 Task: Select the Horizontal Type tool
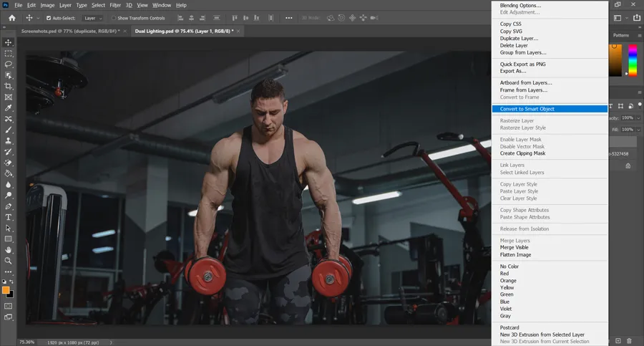9,217
